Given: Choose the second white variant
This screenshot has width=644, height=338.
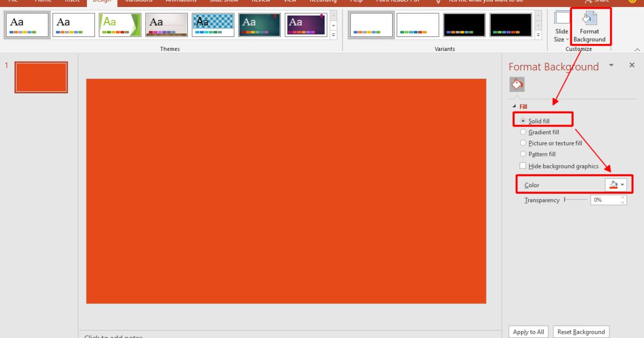Looking at the screenshot, I should [418, 25].
